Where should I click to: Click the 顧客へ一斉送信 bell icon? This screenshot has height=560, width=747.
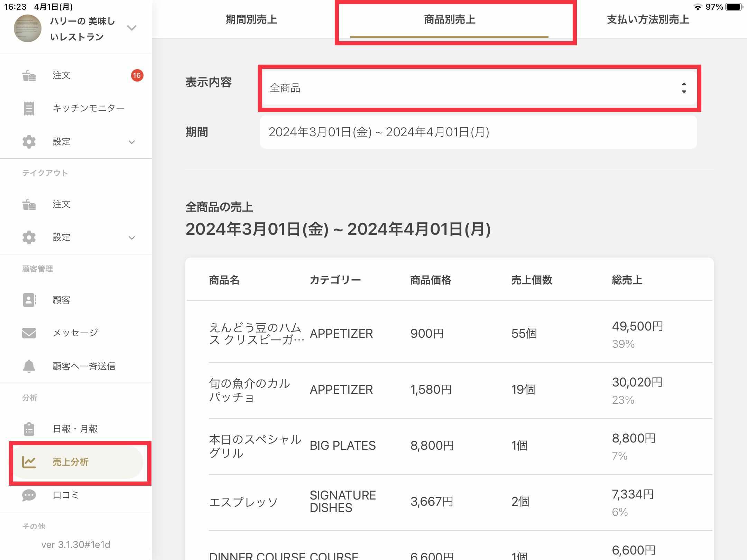pyautogui.click(x=29, y=366)
